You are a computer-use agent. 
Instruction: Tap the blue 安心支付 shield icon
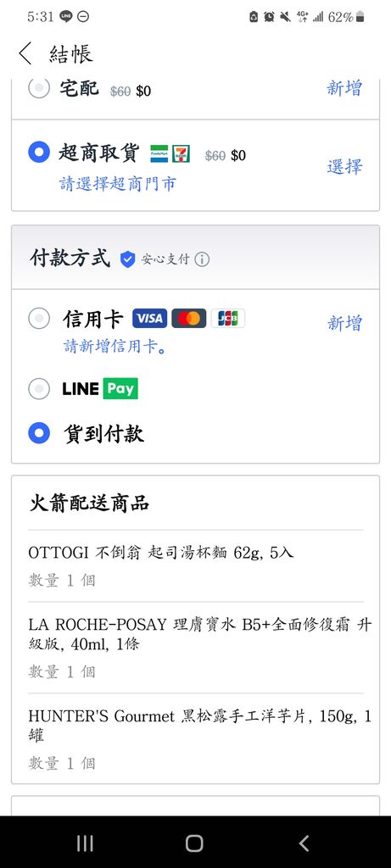[128, 259]
